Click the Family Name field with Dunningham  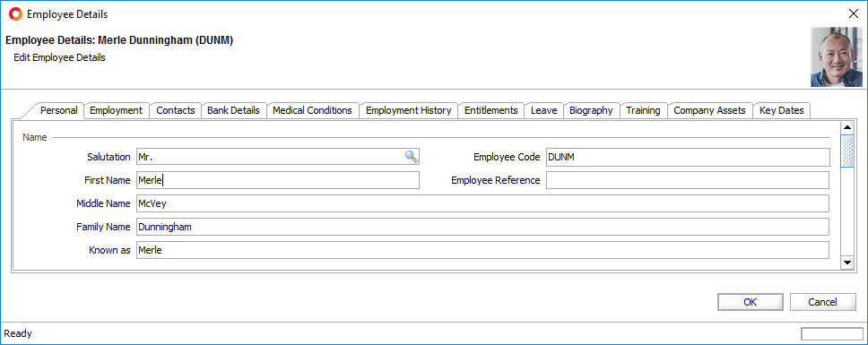click(482, 227)
